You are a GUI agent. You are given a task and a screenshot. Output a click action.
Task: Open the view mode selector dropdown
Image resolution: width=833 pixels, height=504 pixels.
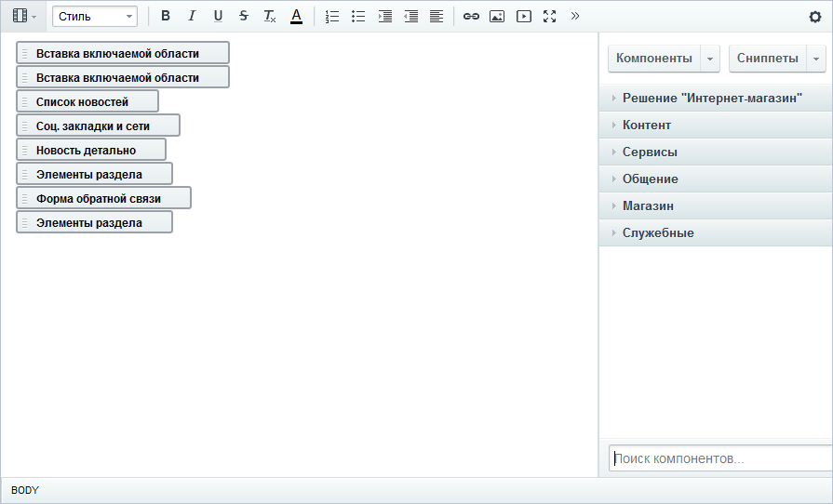coord(24,16)
